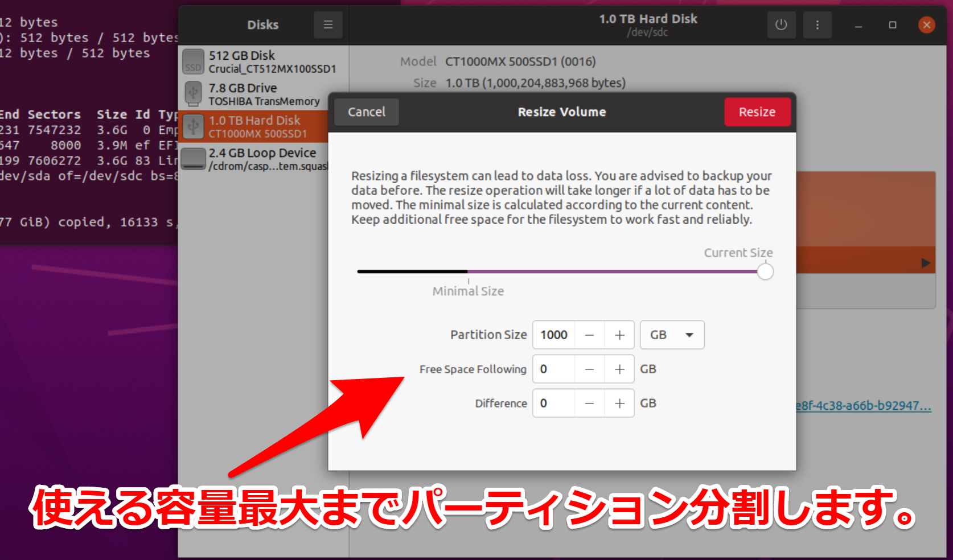
Task: Open the hamburger menu beside Disks
Action: [x=328, y=24]
